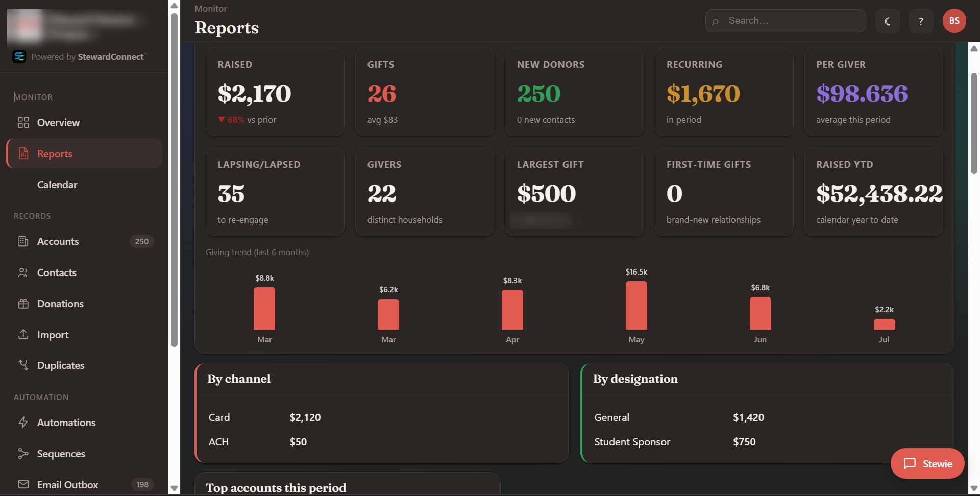Open the Stewie chat assistant
The image size is (980, 496).
coord(927,463)
